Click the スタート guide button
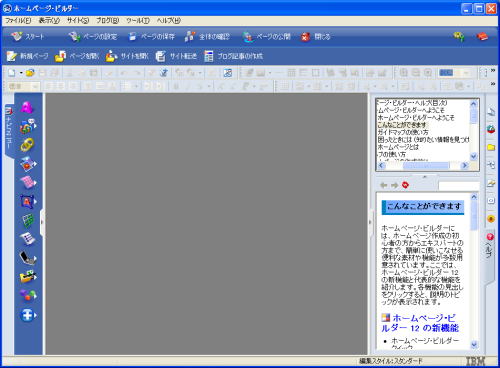The height and width of the screenshot is (368, 500). [27, 36]
